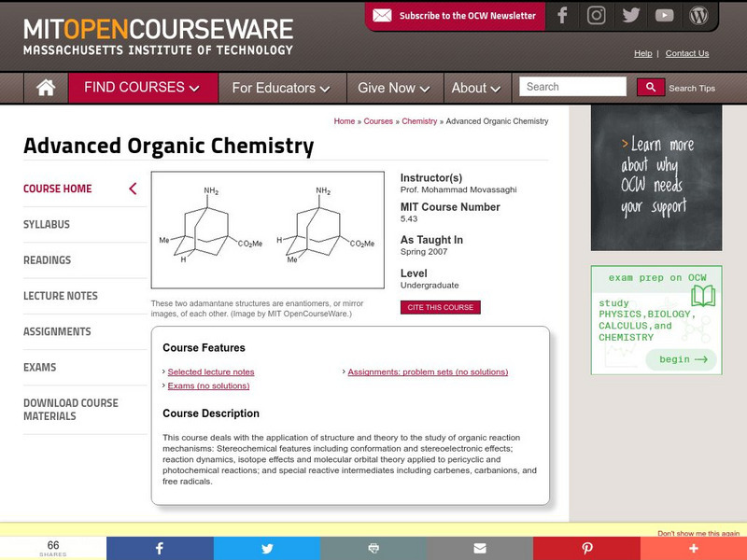This screenshot has width=747, height=560.
Task: Click the print icon in share bar
Action: pyautogui.click(x=373, y=548)
